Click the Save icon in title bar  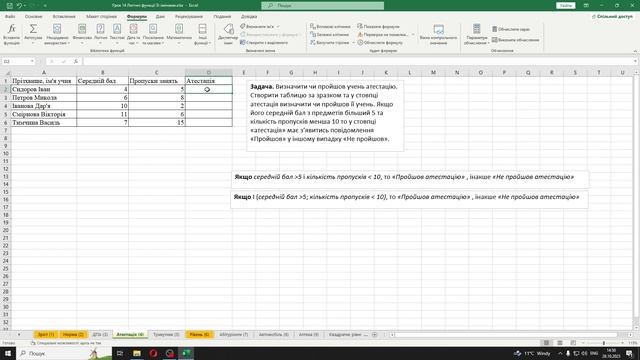click(x=9, y=6)
